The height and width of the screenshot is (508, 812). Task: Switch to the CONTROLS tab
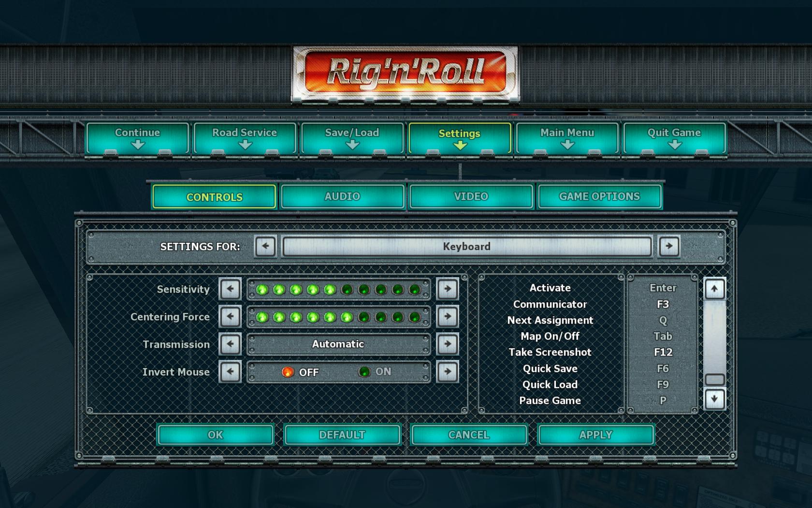point(214,197)
